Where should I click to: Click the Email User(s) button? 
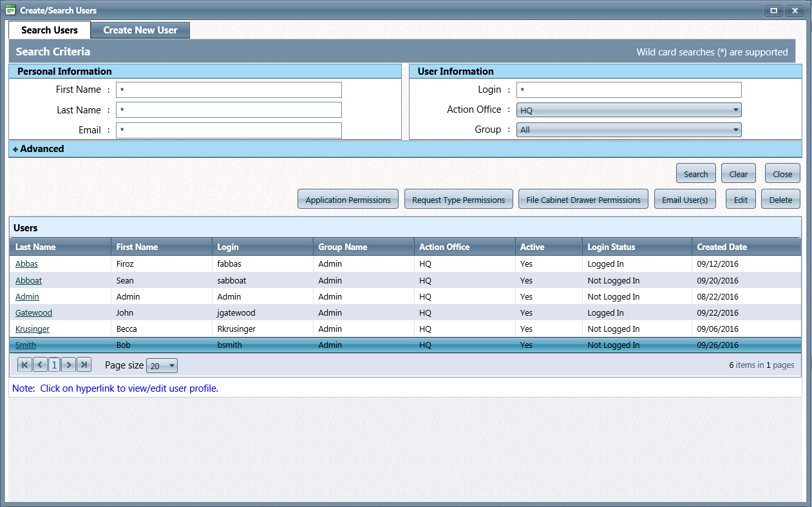click(x=685, y=200)
